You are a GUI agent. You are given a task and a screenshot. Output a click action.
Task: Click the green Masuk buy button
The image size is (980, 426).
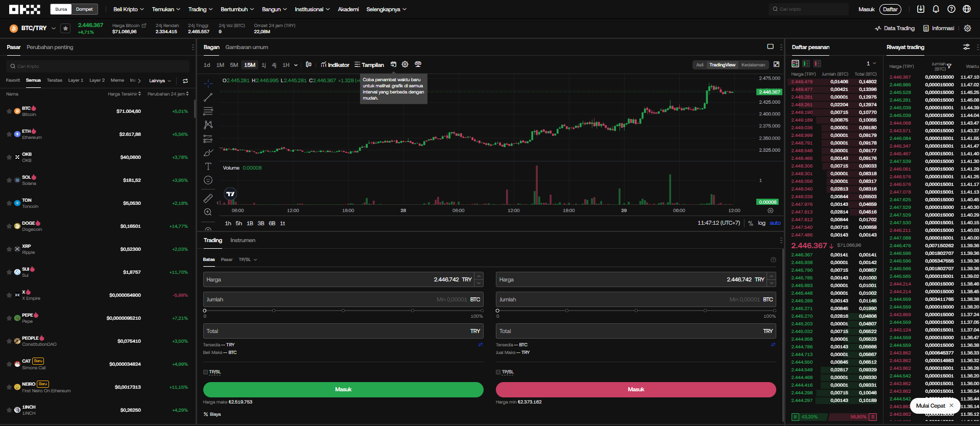click(343, 389)
